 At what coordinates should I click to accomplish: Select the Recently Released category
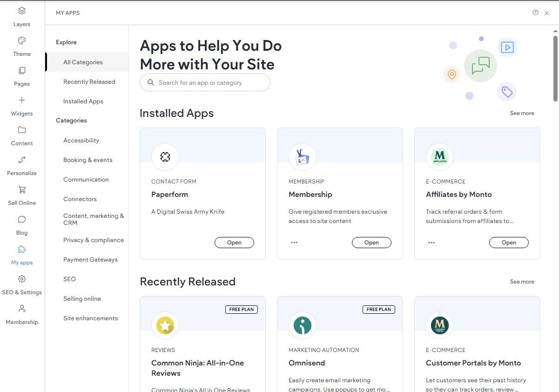(x=89, y=81)
